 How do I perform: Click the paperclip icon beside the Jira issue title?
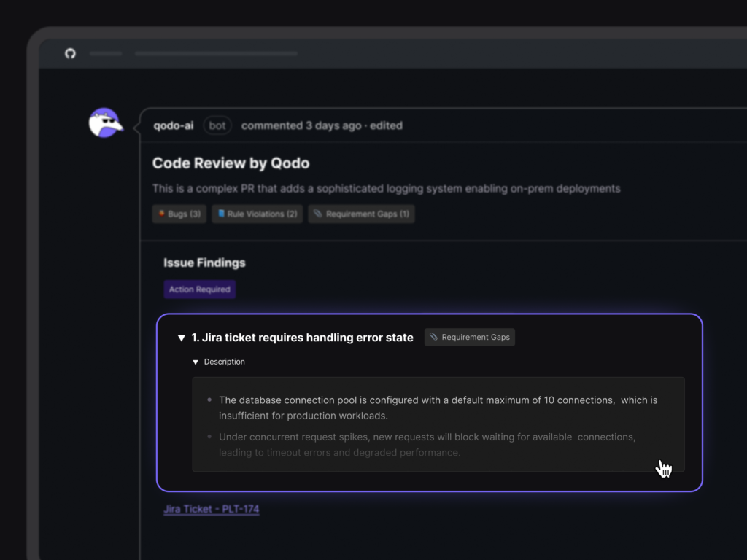(433, 338)
